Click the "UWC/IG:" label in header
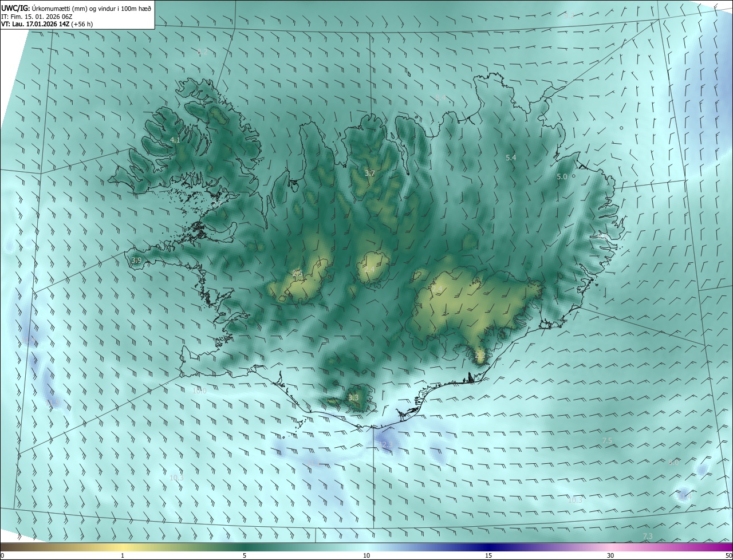 tap(15, 8)
